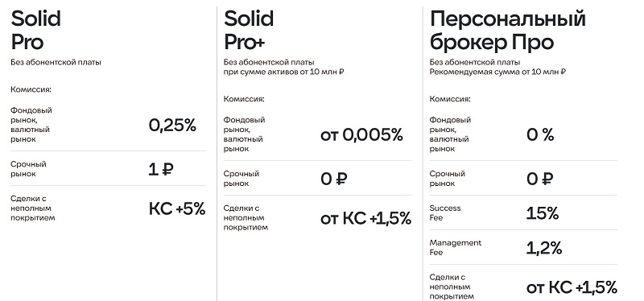Select the от 0,005% commission in Solid Pro+
644x301 pixels.
(361, 134)
